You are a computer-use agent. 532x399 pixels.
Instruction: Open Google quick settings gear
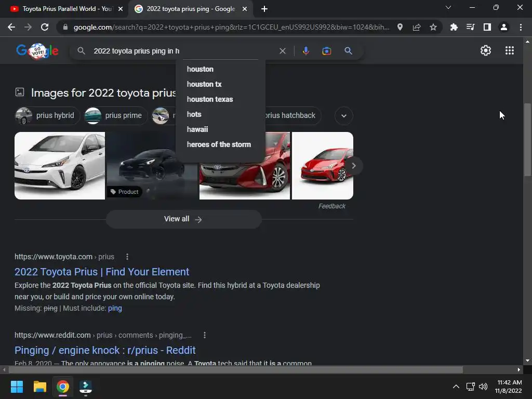coord(486,50)
